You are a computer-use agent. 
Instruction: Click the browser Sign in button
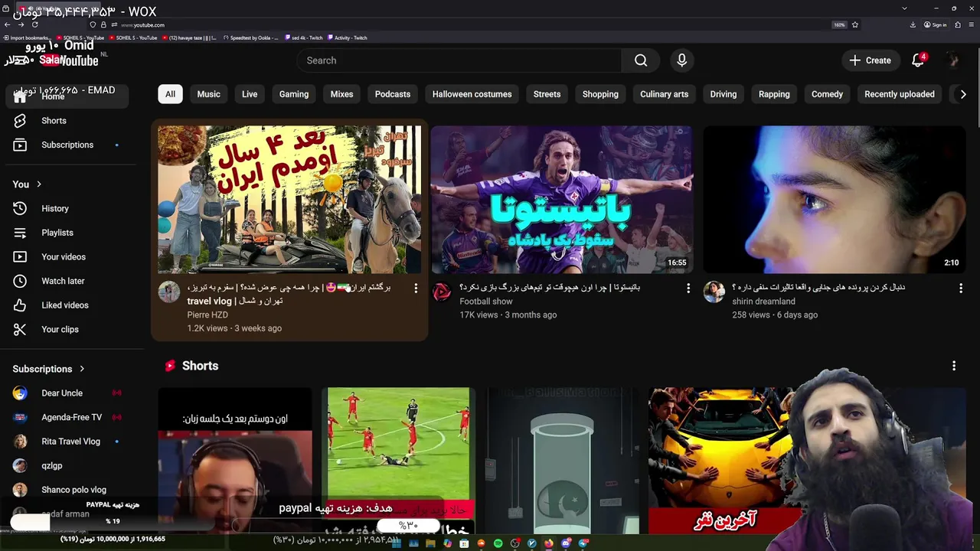point(935,24)
